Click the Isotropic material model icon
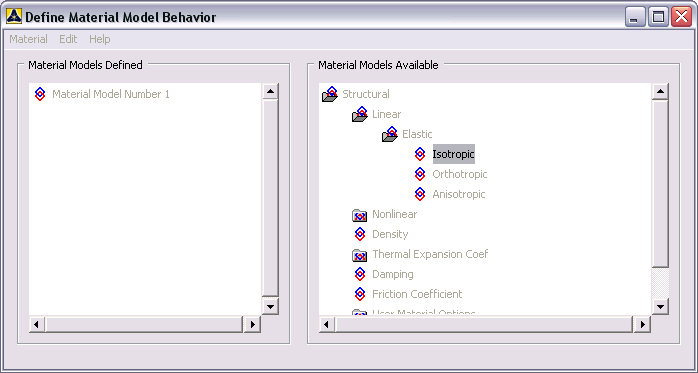The height and width of the screenshot is (373, 698). coord(420,154)
